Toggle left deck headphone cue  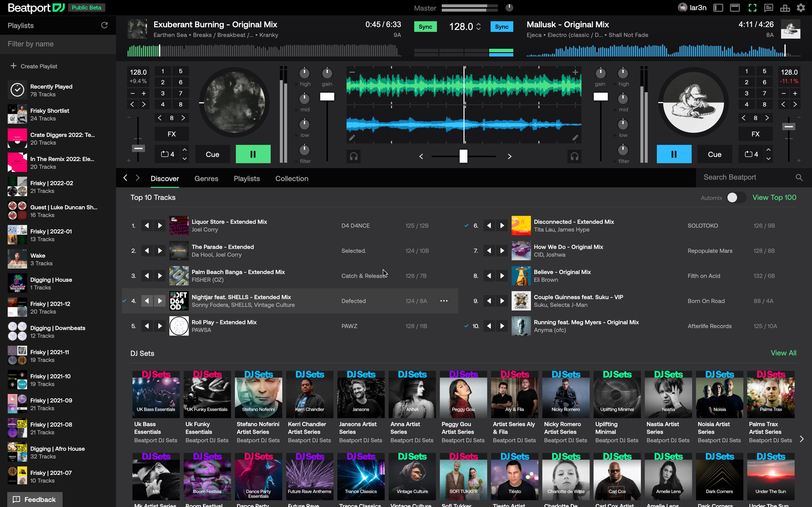pos(354,156)
